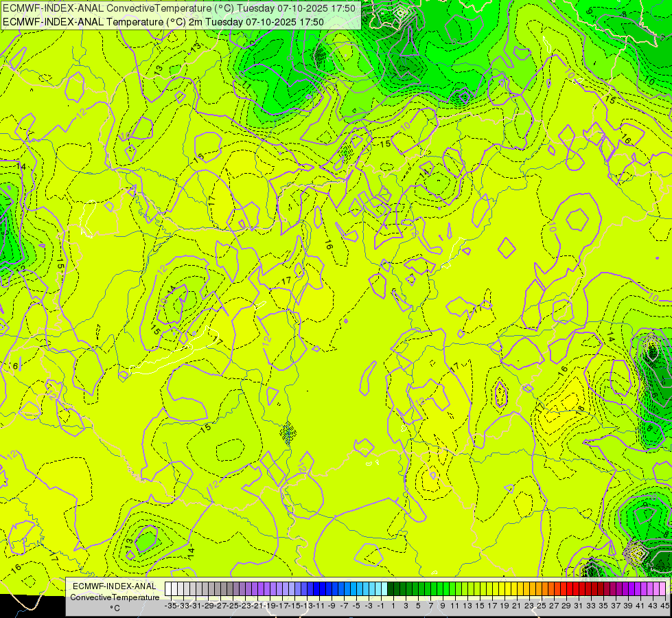The image size is (672, 618).
Task: Click the legend scale value -21
Action: tap(257, 606)
